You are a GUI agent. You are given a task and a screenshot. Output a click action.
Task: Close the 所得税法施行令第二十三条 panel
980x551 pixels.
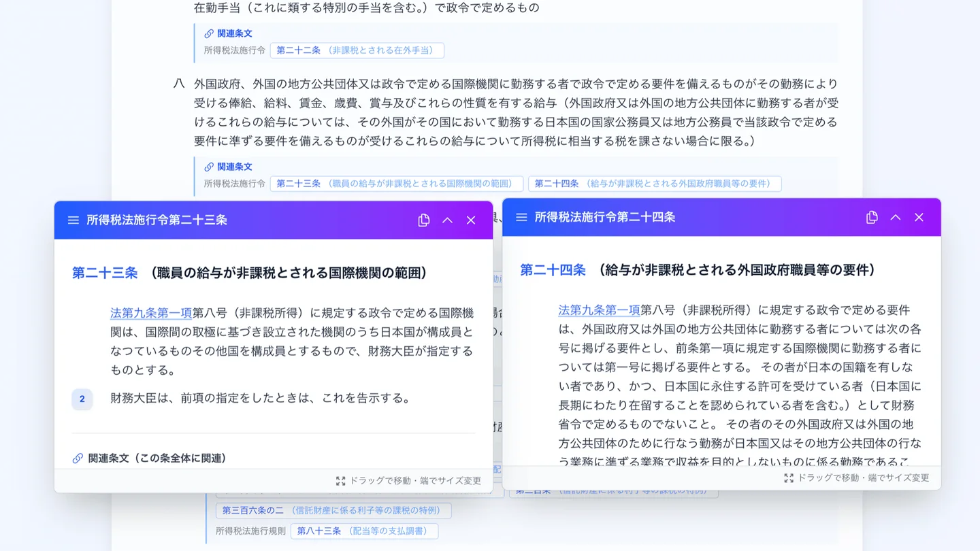tap(471, 220)
